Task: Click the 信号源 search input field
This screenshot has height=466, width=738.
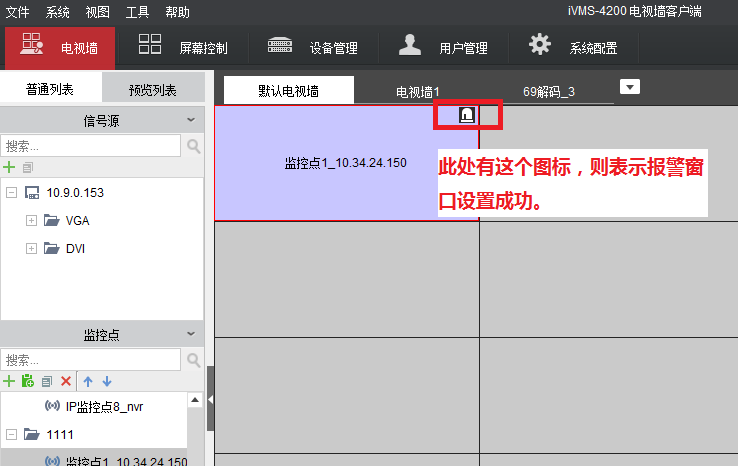Action: (91, 146)
